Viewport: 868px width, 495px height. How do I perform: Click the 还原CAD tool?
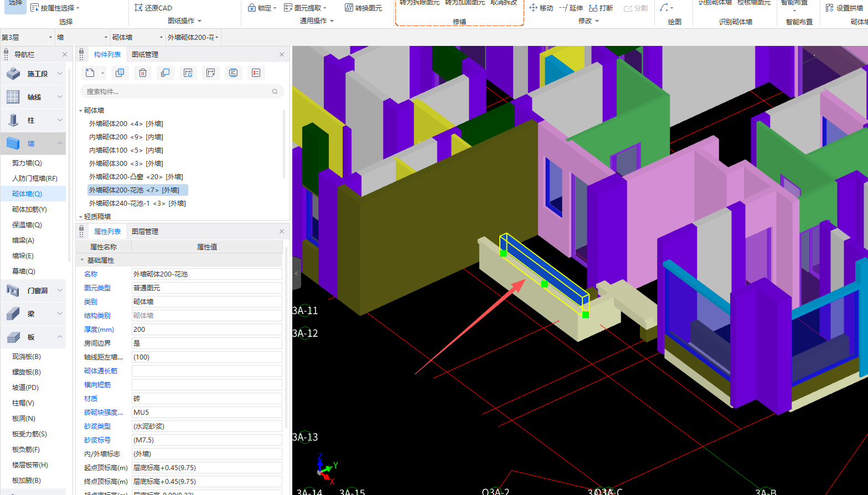(x=153, y=8)
